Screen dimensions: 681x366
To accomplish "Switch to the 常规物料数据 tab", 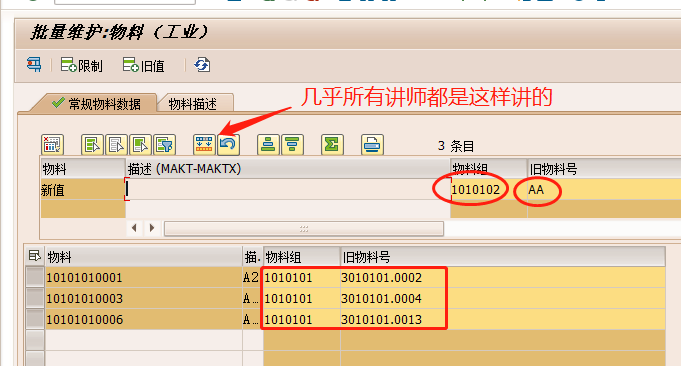I will click(96, 104).
